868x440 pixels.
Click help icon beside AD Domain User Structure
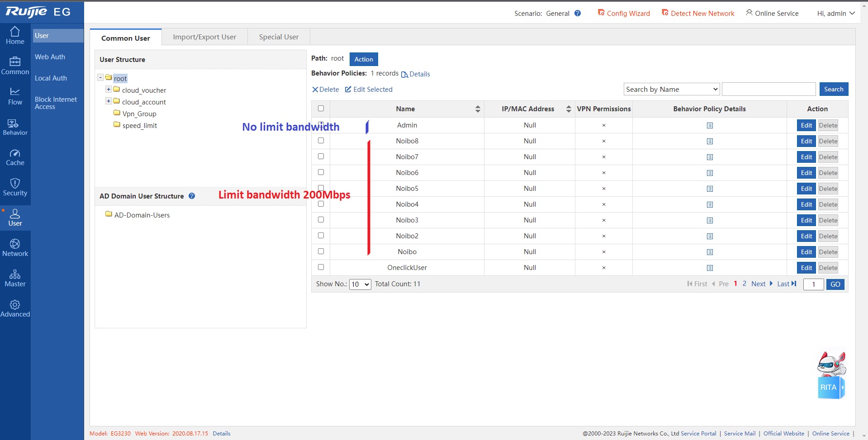[x=192, y=196]
